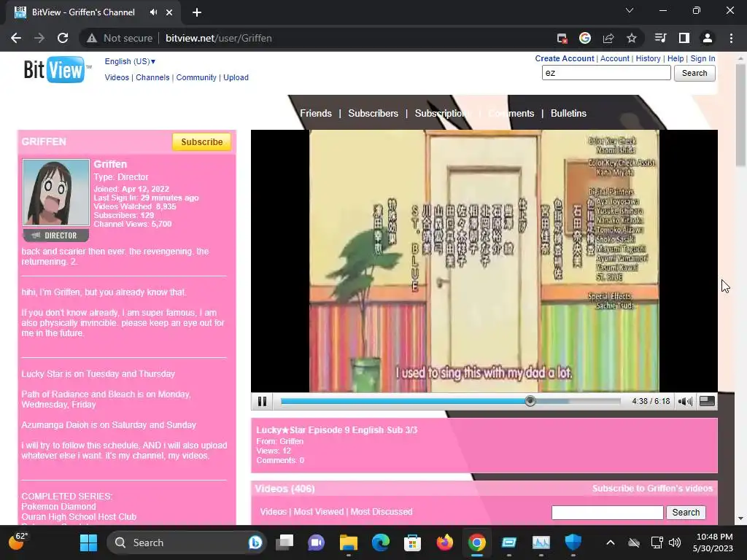Viewport: 747px width, 560px height.
Task: Show hidden system tray icons
Action: pos(611,542)
